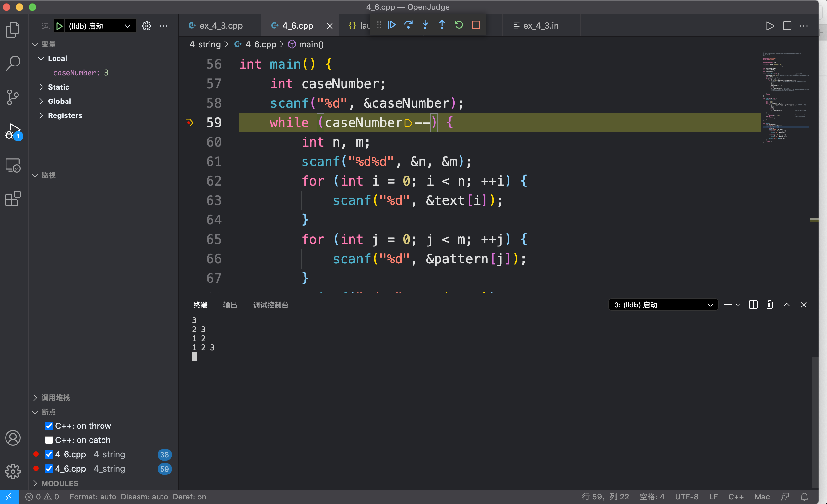
Task: Open the Search view in activity bar
Action: point(13,63)
